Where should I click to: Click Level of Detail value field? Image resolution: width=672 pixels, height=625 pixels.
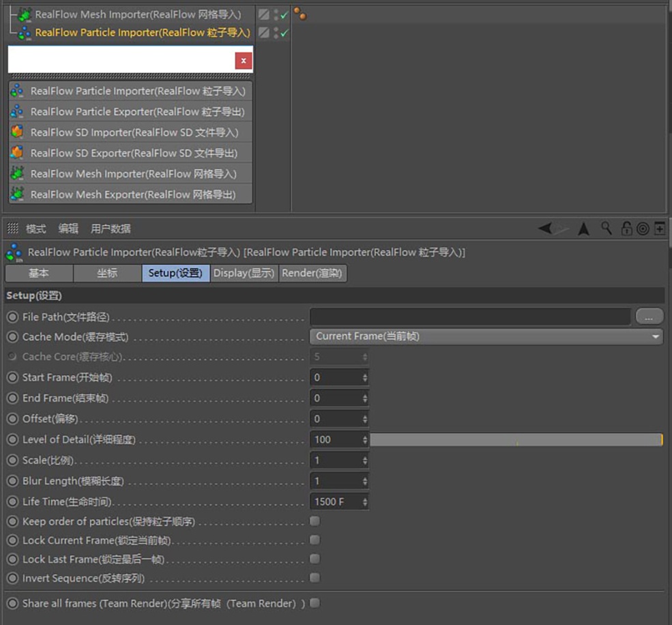click(x=336, y=440)
